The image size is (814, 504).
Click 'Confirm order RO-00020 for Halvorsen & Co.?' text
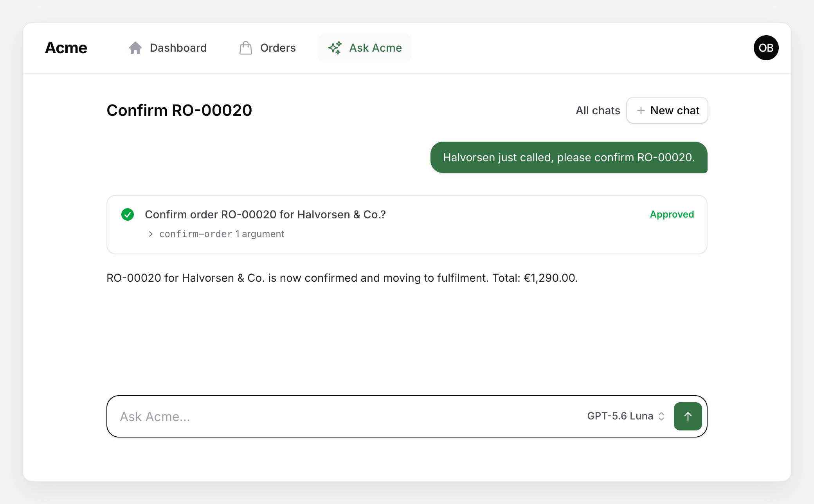(x=265, y=214)
